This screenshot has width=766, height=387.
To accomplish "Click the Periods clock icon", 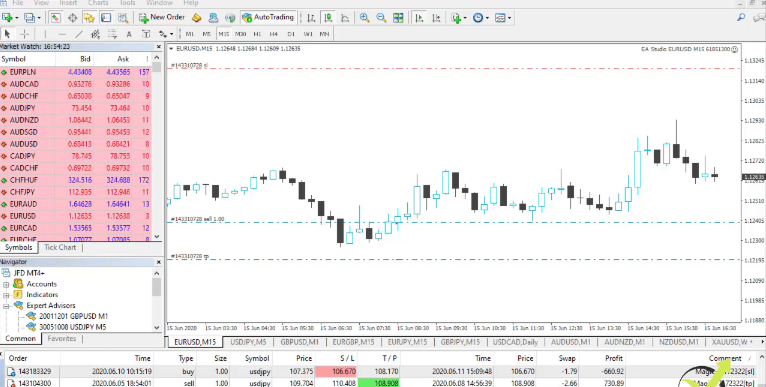I will coord(477,18).
